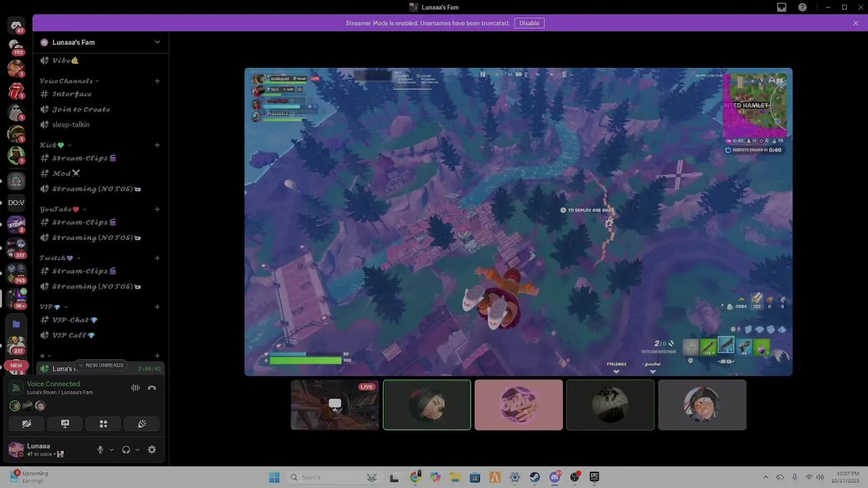Open Discord home direct messages icon
Viewport: 868px width, 488px height.
pos(16,26)
